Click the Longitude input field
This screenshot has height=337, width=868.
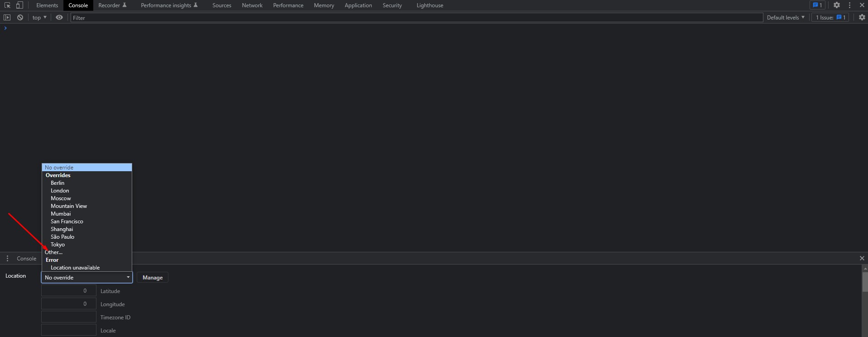[x=69, y=304]
